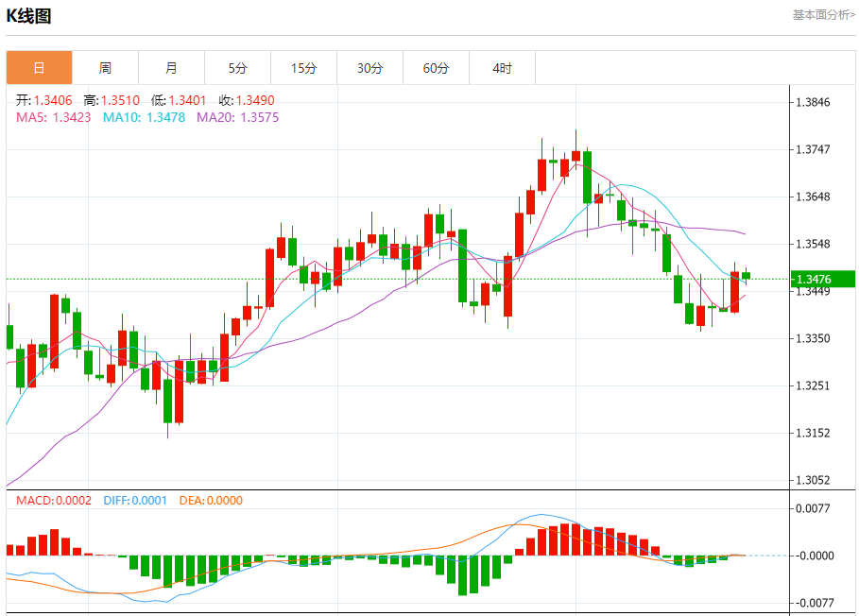Screen dimensions: 859x616
Task: Switch to the 月 monthly tab
Action: [171, 68]
